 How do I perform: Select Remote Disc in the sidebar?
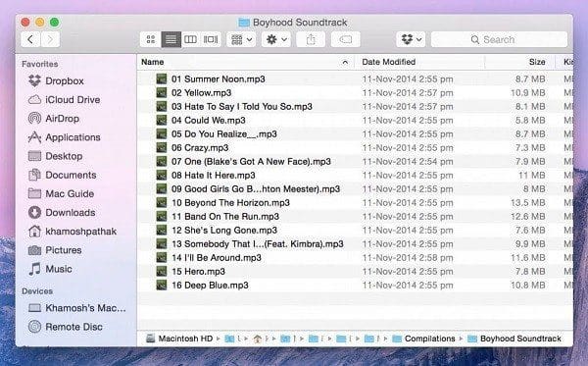pyautogui.click(x=66, y=327)
